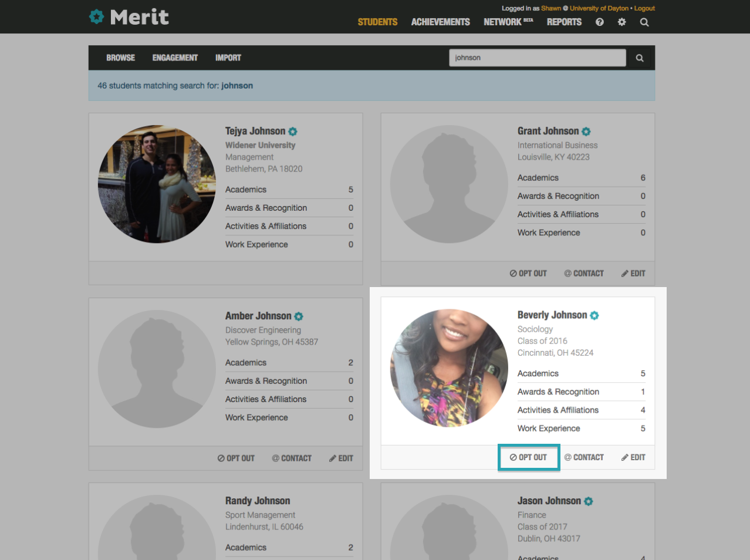Image resolution: width=750 pixels, height=560 pixels.
Task: Opt out Amber Johnson
Action: point(236,458)
